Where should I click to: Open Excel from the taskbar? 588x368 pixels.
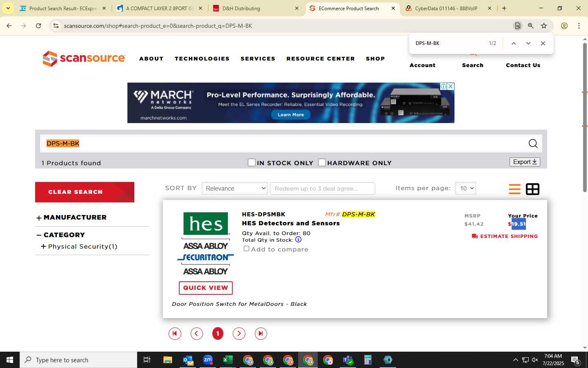click(x=227, y=360)
